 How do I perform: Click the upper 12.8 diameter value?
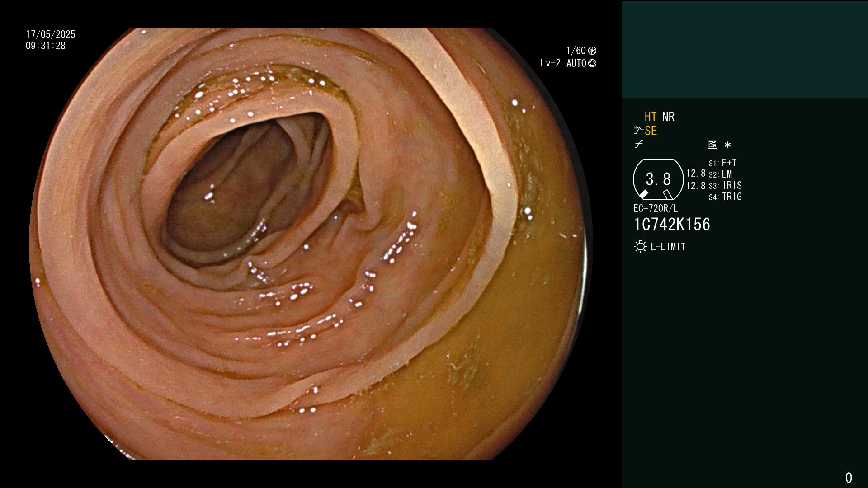point(696,174)
